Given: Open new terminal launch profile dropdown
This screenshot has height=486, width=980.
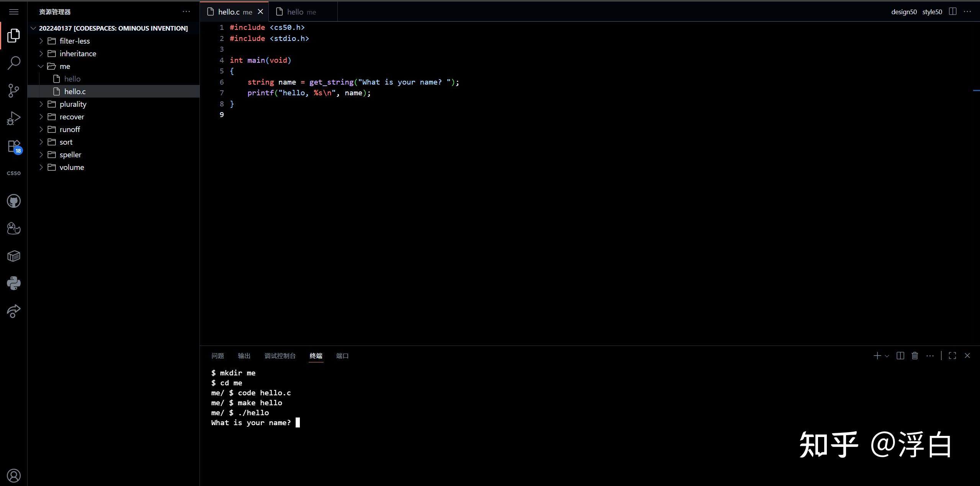Looking at the screenshot, I should tap(887, 356).
